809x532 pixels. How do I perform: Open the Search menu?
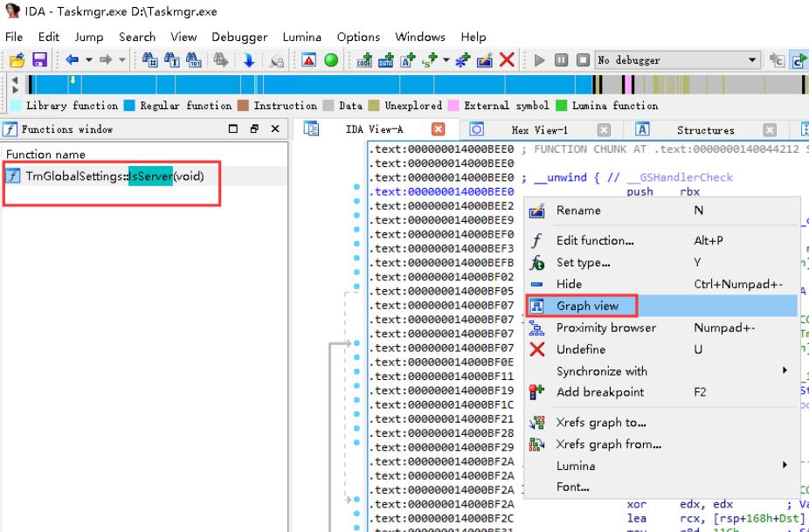click(137, 38)
